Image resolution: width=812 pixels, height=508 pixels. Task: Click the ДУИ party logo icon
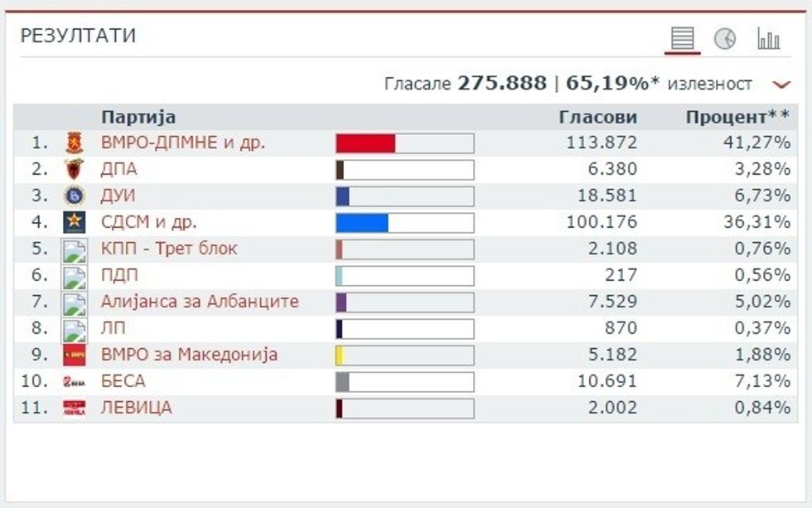coord(75,196)
